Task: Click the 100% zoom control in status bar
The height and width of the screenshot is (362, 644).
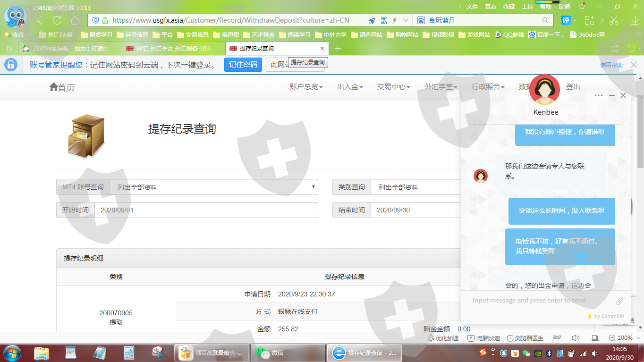Action: coord(621,338)
